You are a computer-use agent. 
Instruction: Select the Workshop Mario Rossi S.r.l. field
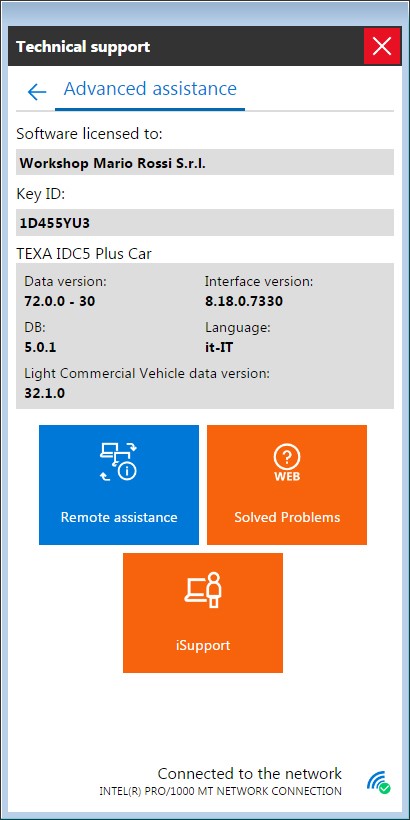[205, 162]
